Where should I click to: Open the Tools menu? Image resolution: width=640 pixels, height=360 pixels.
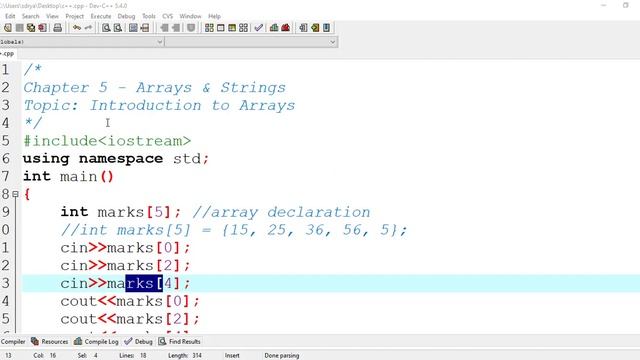pos(149,16)
